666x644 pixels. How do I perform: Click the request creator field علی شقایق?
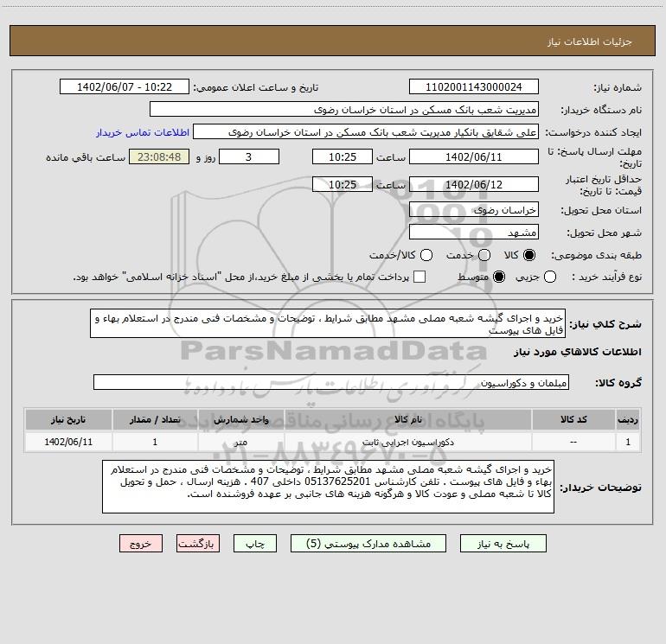(366, 131)
